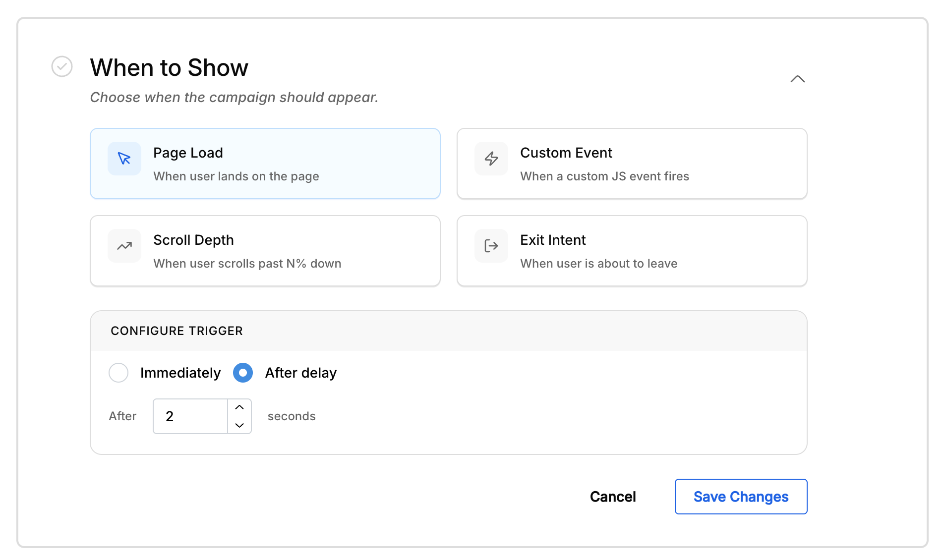The image size is (944, 560).
Task: Pick the Scroll Depth trigger option
Action: [x=265, y=251]
